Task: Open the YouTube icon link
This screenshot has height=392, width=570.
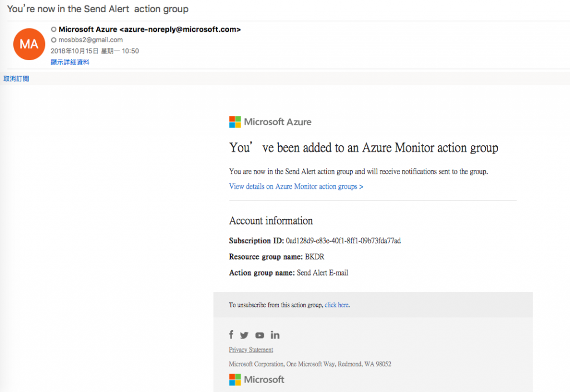Action: pos(259,335)
